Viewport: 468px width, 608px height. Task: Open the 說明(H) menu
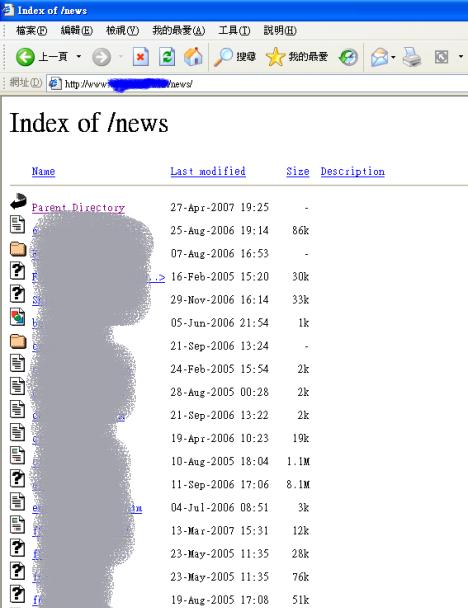pos(280,30)
